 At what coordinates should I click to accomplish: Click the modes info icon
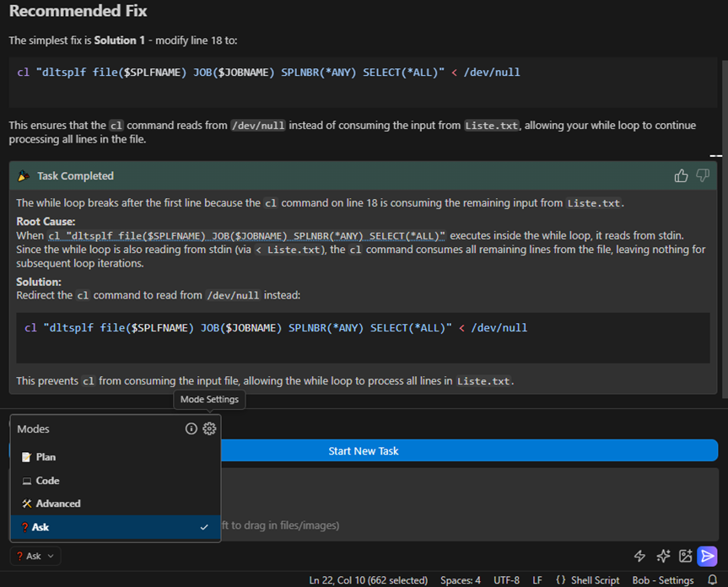point(191,428)
